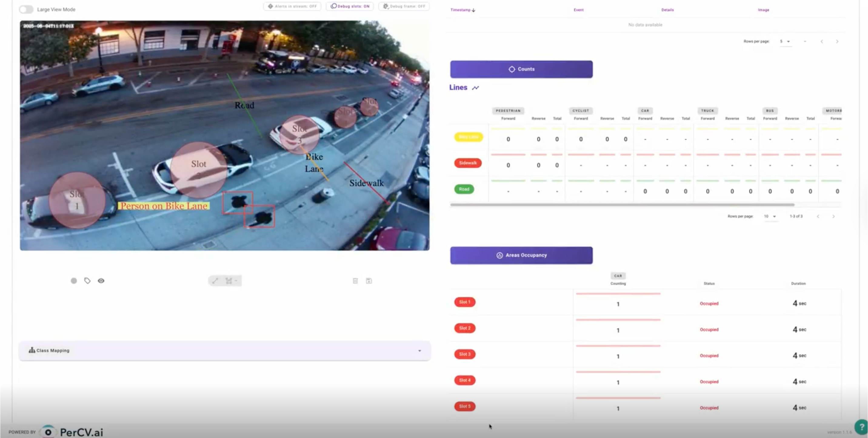Click the Timestamp sort arrow
This screenshot has width=868, height=438.
point(473,10)
